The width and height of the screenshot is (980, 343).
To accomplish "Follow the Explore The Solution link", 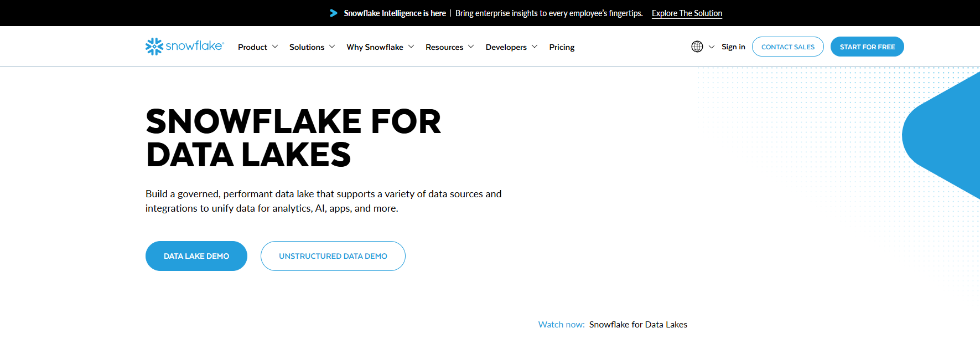I will click(687, 13).
